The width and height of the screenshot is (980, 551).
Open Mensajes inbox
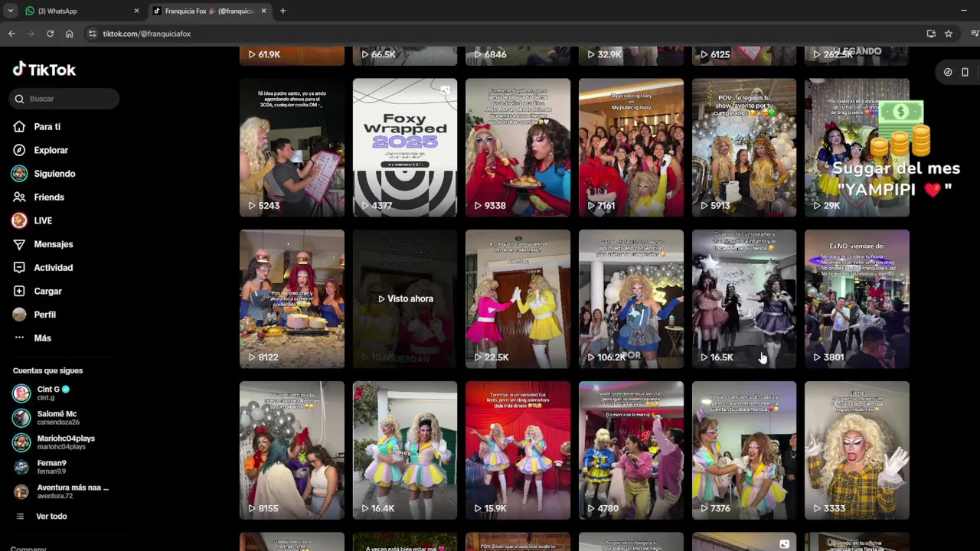point(54,244)
